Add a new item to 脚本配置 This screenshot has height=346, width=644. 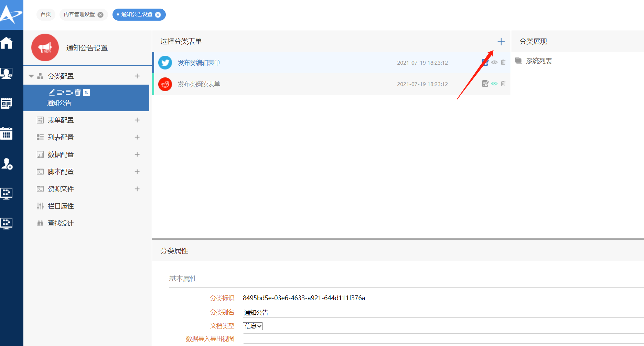(x=137, y=172)
